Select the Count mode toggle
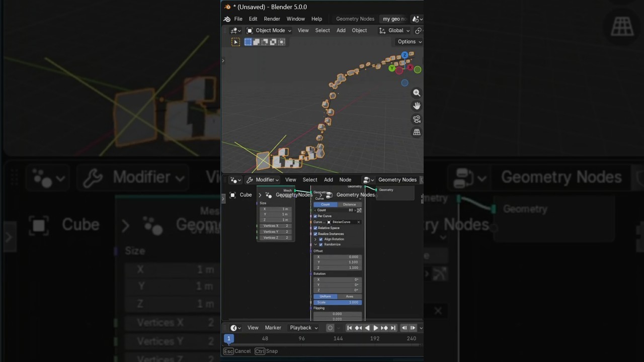This screenshot has height=362, width=644. click(x=326, y=205)
